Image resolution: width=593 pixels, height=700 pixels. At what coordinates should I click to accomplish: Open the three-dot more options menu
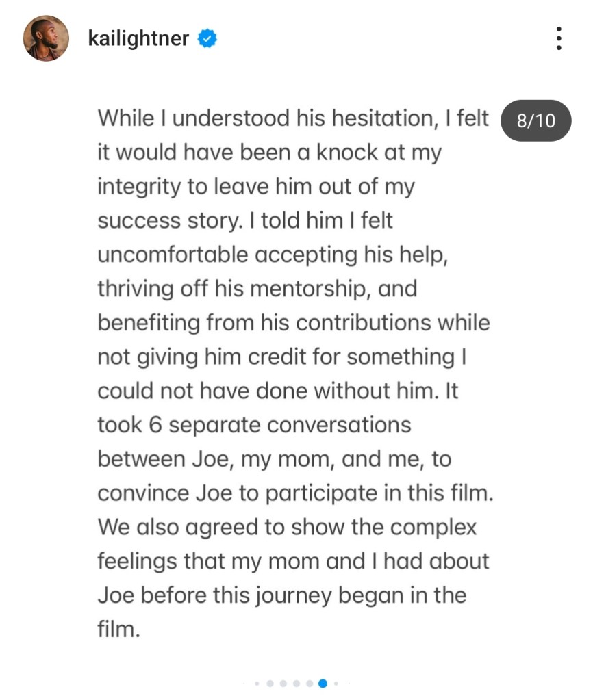coord(559,39)
